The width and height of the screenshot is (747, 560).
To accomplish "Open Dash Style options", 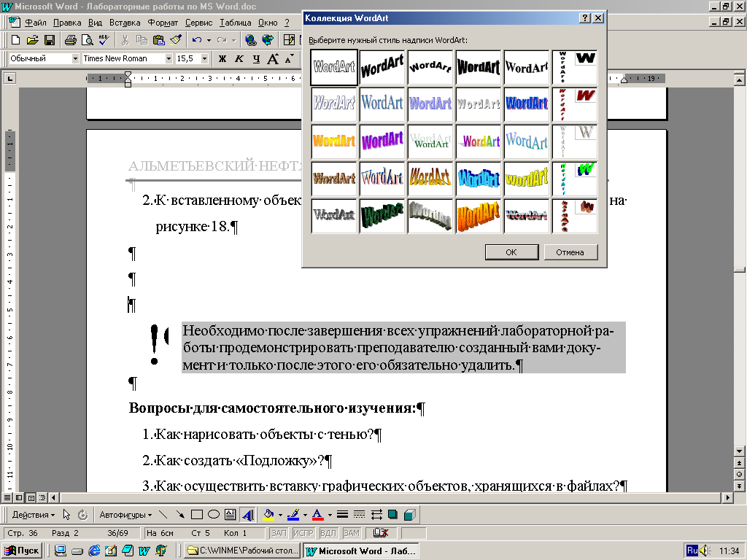I will (x=359, y=515).
